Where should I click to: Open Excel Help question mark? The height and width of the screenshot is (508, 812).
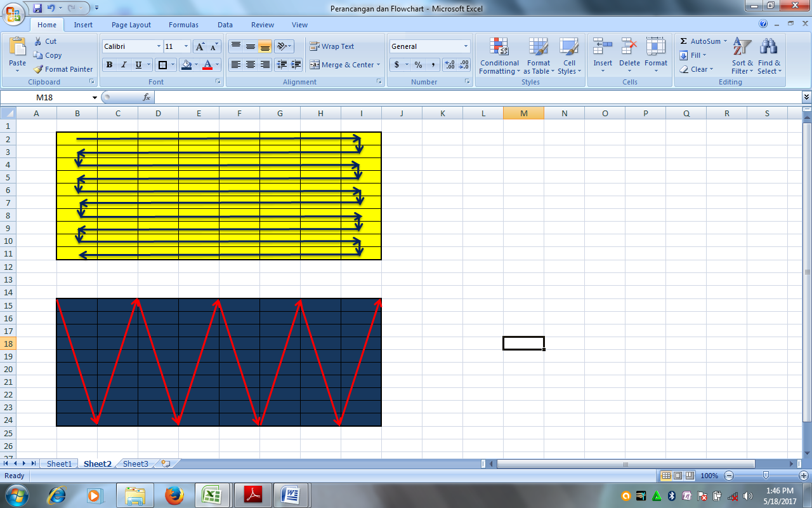coord(763,23)
